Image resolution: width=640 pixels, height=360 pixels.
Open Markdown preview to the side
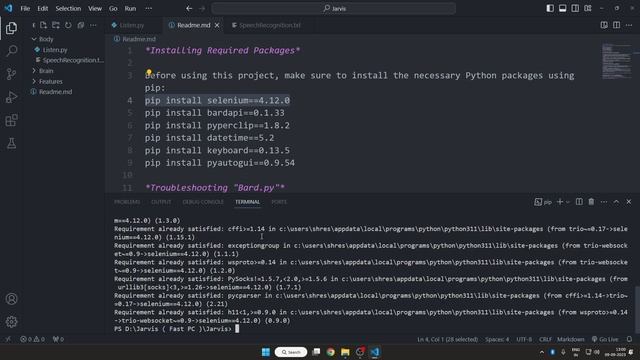(604, 25)
